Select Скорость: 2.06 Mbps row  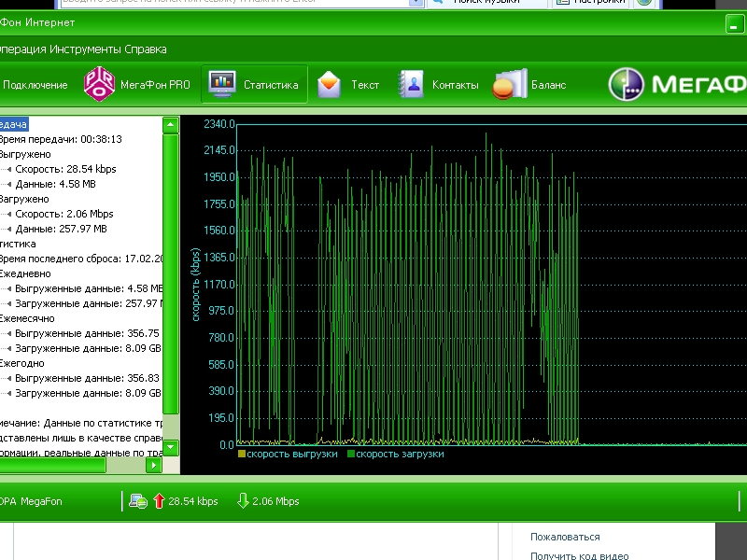tap(63, 214)
